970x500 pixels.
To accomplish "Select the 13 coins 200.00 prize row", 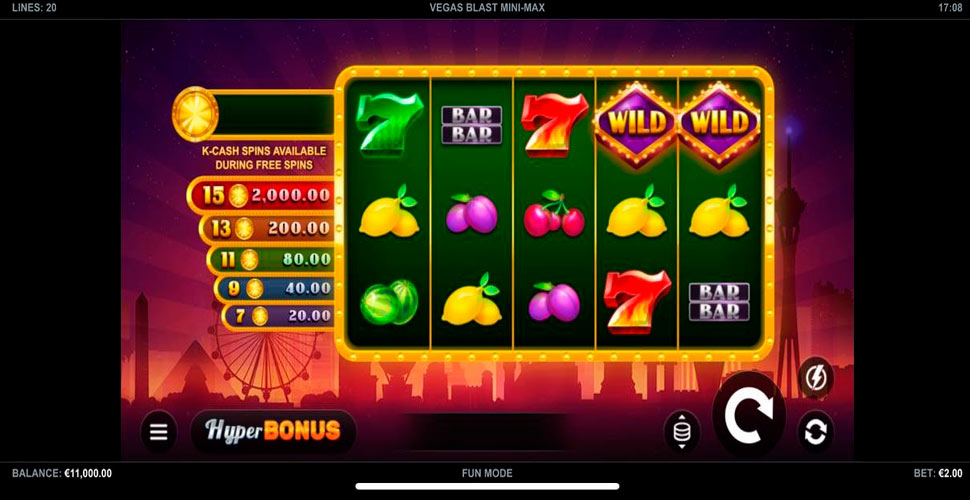I will pos(267,228).
